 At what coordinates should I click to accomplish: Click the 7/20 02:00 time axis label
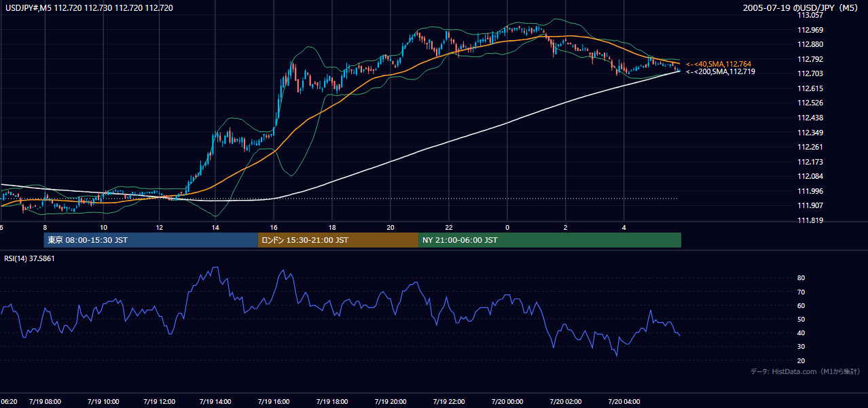(x=565, y=401)
